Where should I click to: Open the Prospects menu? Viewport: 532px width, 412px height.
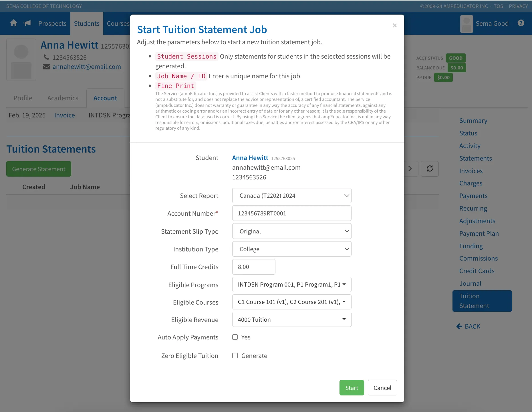pyautogui.click(x=52, y=23)
